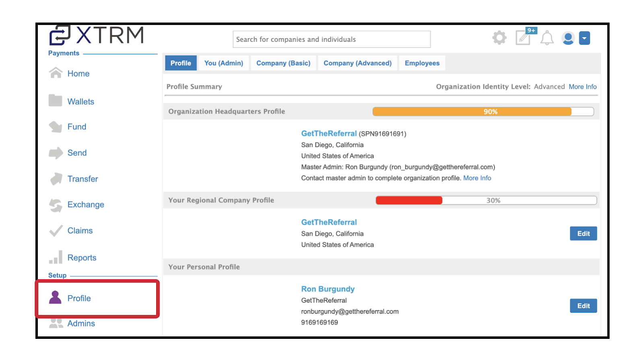Open the notifications bell

tap(547, 38)
